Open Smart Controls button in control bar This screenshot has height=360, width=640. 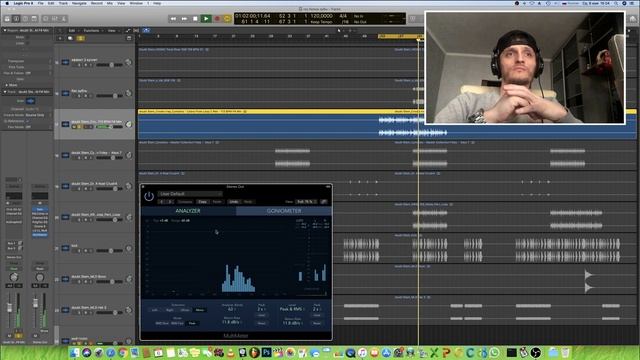(x=46, y=19)
